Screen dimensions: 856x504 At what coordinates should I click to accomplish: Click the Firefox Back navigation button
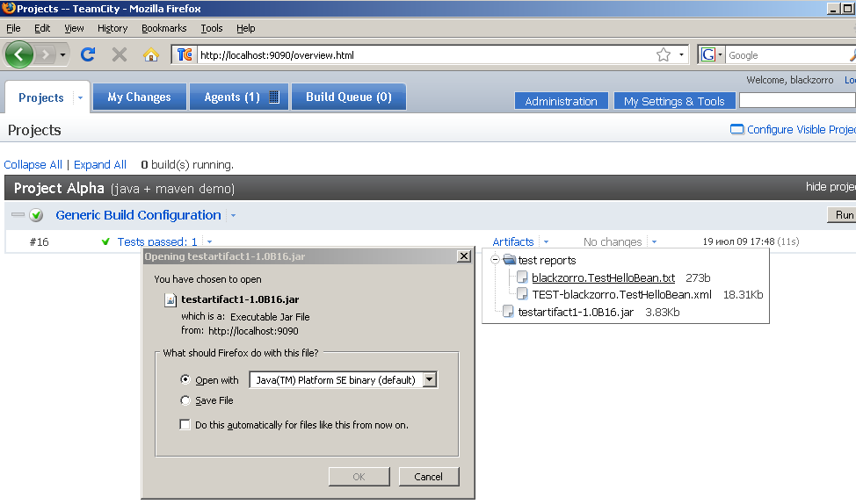[19, 54]
